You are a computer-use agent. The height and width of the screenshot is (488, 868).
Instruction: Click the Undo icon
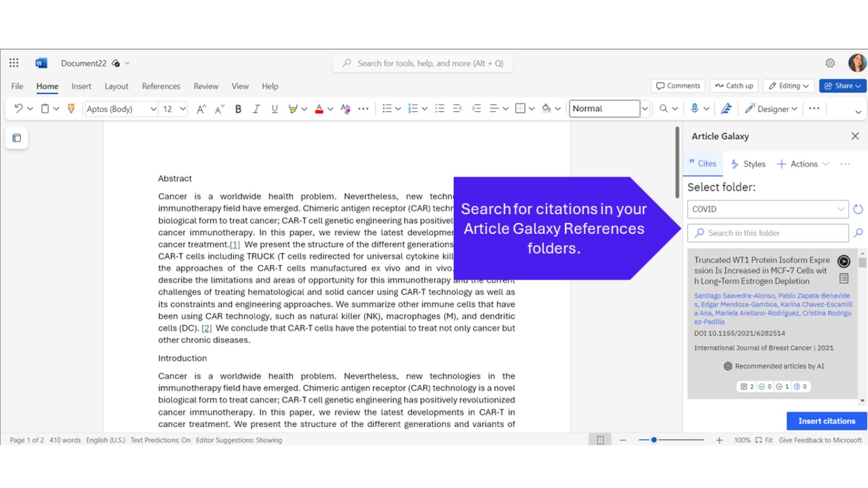click(x=18, y=109)
